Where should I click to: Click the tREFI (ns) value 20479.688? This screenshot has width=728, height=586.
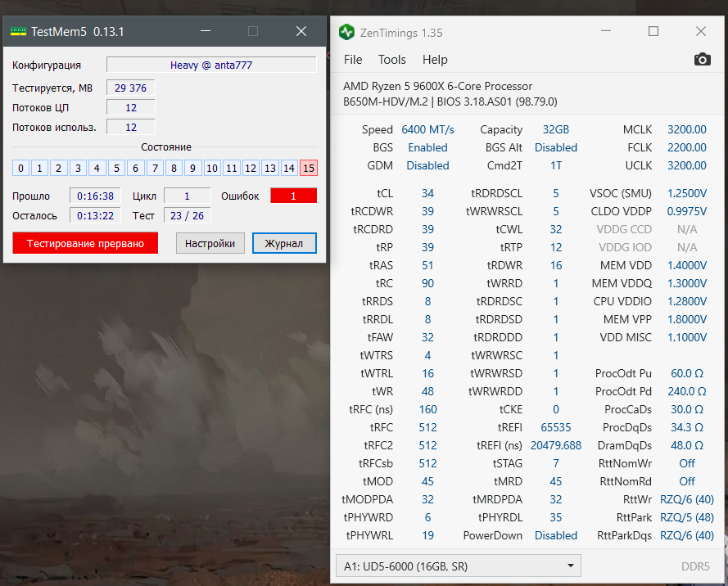(x=556, y=445)
